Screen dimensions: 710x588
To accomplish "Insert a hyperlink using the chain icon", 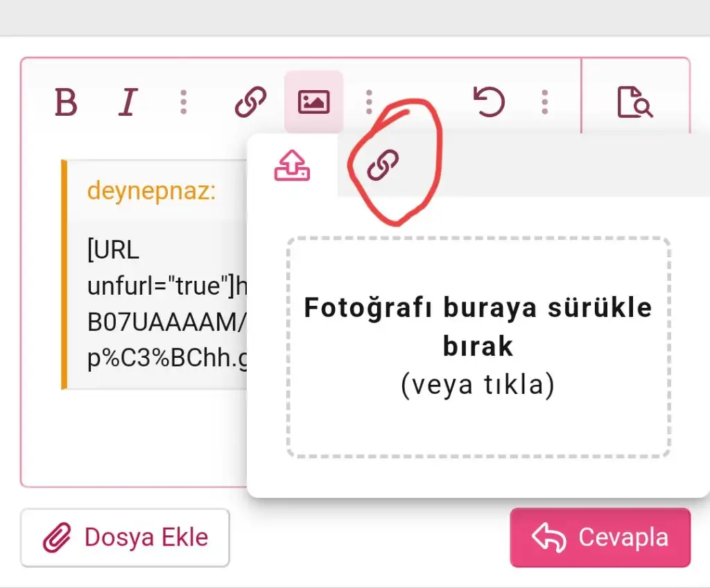I will (250, 101).
